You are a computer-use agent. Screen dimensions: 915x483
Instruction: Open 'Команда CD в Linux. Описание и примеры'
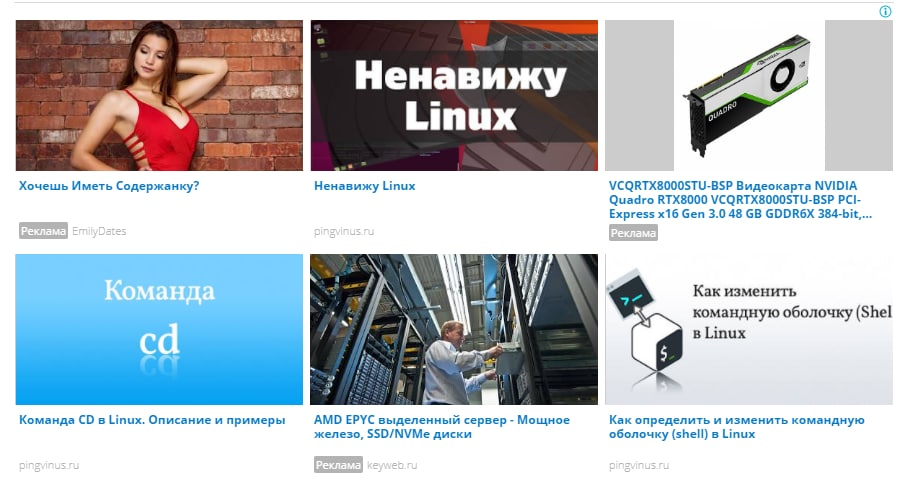(152, 420)
